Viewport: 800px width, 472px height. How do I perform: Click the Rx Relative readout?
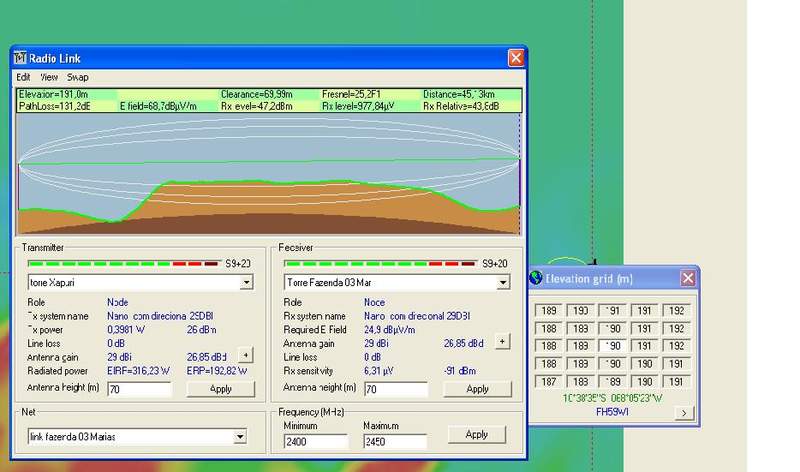click(x=461, y=106)
